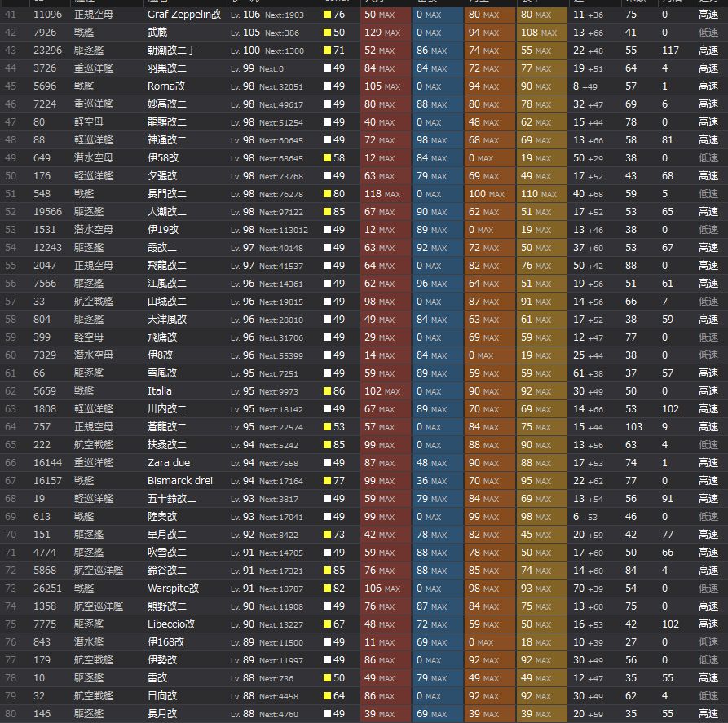Image resolution: width=728 pixels, height=723 pixels.
Task: Select the 伊58改 name cell
Action: [x=162, y=158]
